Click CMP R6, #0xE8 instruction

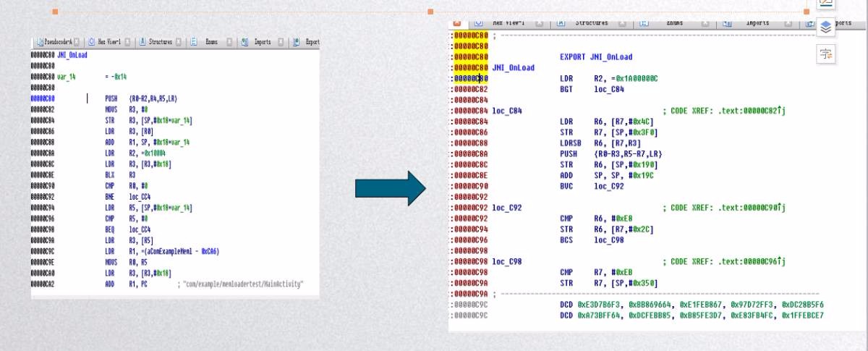click(x=595, y=218)
